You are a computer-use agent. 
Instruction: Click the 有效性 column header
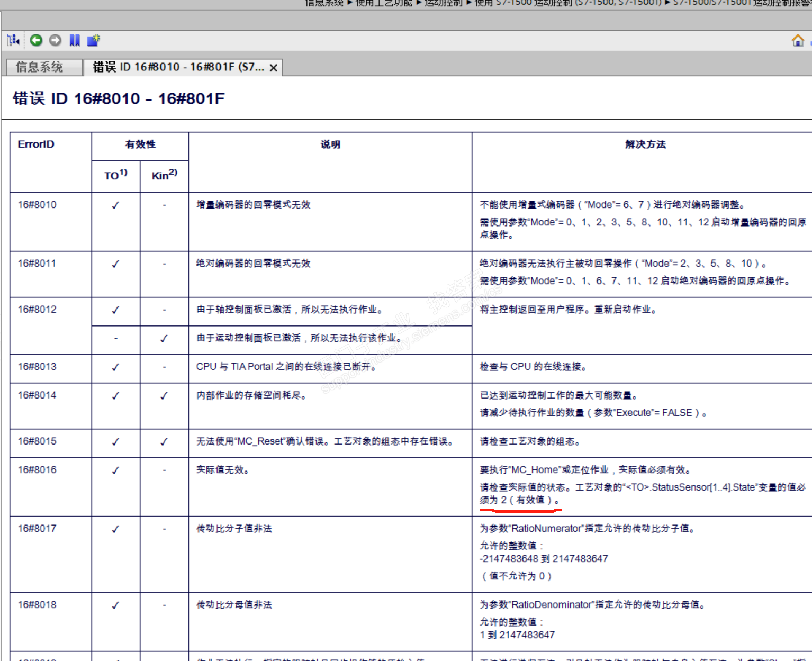point(140,144)
